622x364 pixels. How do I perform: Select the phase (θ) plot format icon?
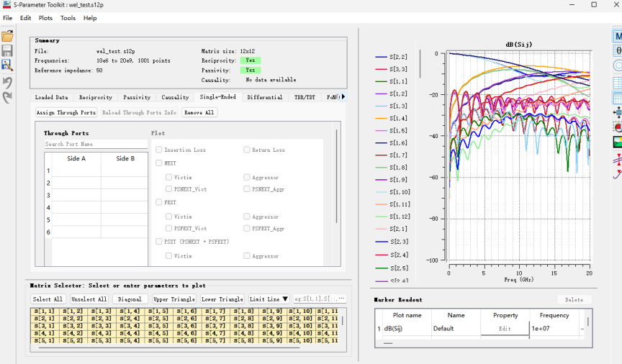point(618,51)
